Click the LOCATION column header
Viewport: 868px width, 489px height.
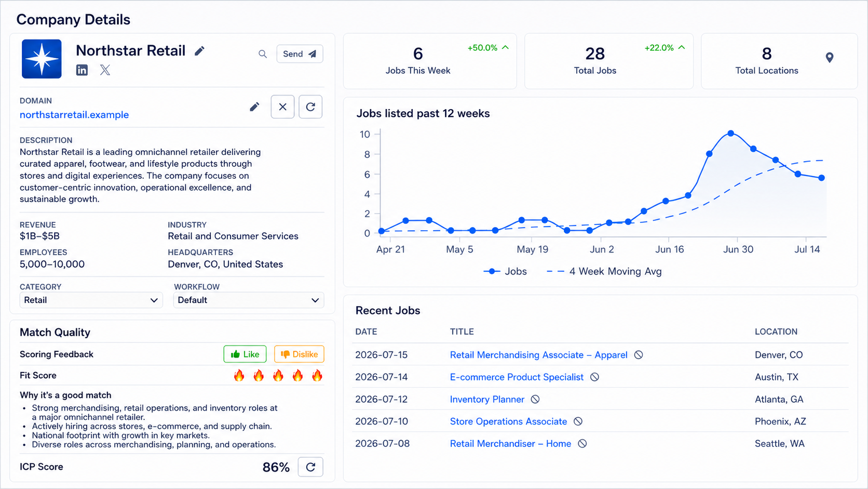(776, 332)
